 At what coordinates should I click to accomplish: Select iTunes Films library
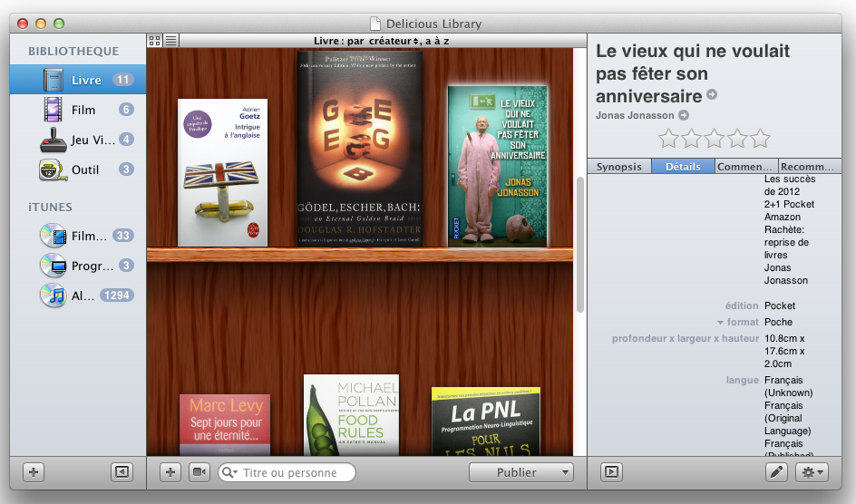click(x=77, y=236)
